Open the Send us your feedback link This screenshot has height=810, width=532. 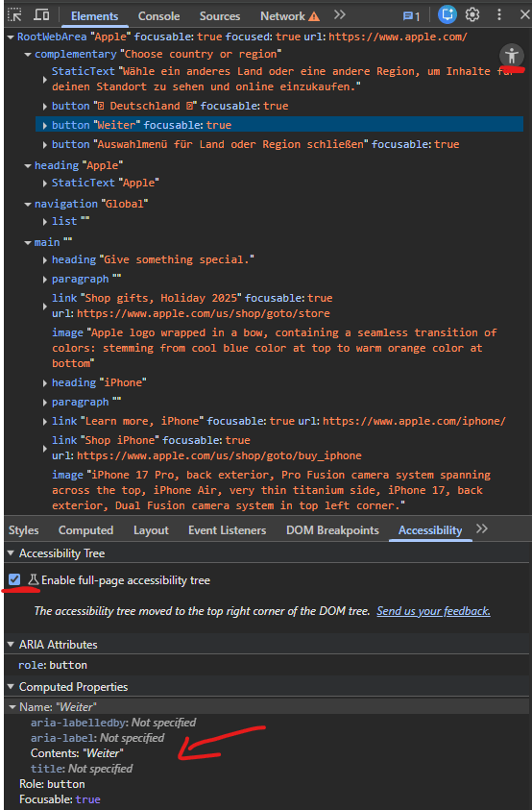click(433, 610)
